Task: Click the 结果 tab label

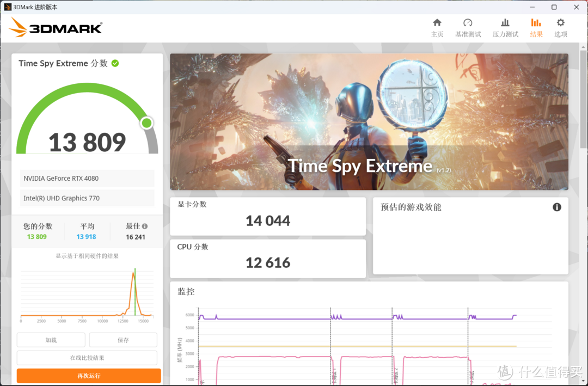Action: 536,34
